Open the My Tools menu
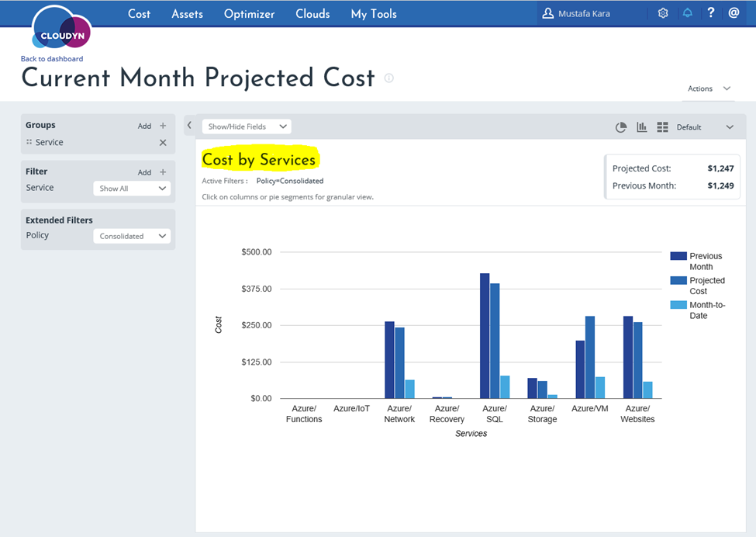Image resolution: width=756 pixels, height=537 pixels. pyautogui.click(x=374, y=13)
